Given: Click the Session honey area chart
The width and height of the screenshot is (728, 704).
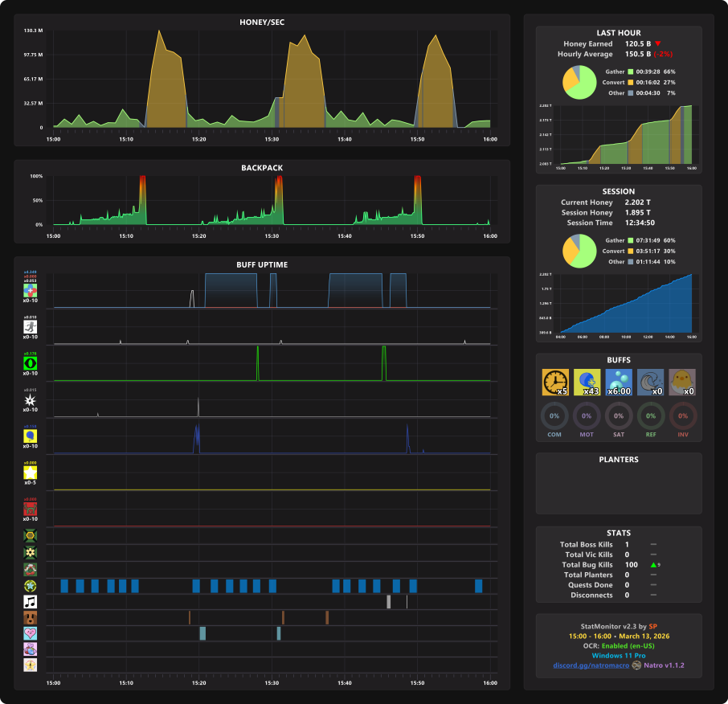Looking at the screenshot, I should (x=626, y=303).
